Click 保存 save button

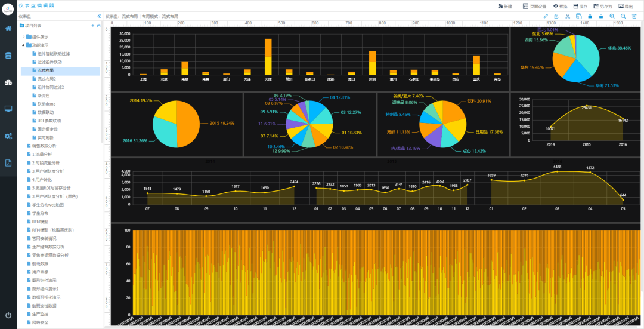580,6
